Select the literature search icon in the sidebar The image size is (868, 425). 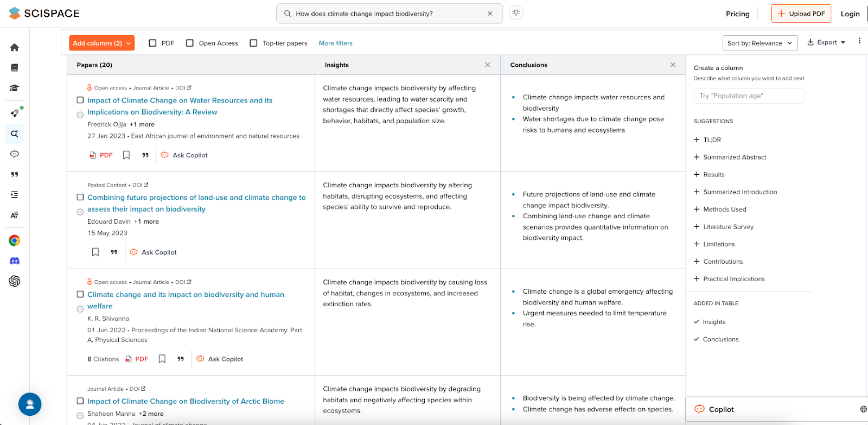15,134
